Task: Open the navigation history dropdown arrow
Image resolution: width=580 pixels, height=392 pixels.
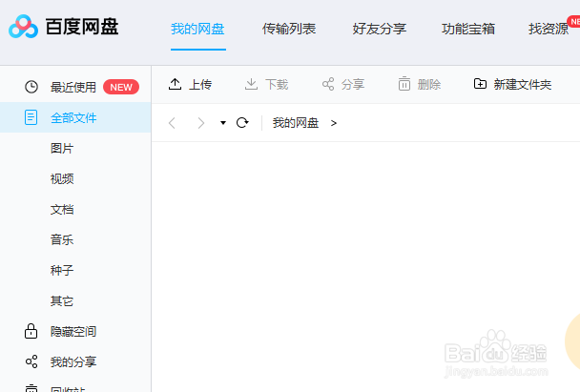Action: (x=223, y=123)
